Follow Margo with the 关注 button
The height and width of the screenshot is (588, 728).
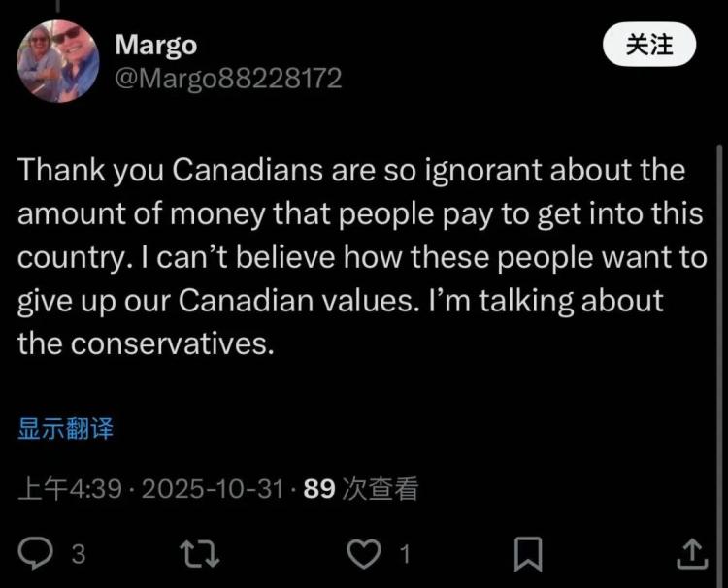pos(649,45)
